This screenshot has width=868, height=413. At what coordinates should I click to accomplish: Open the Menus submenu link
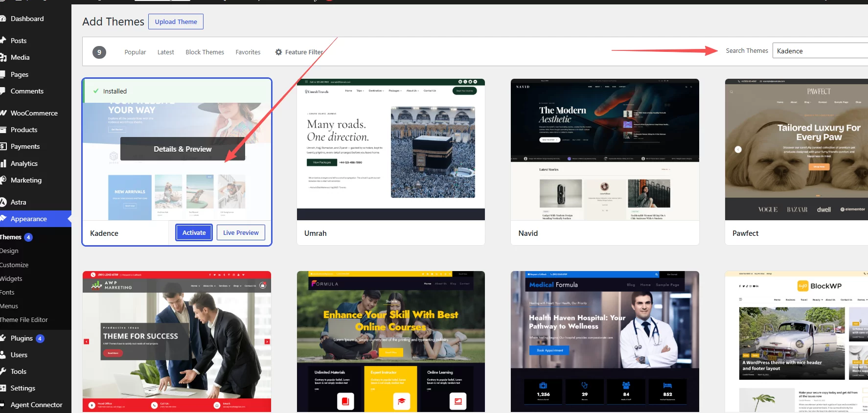point(9,306)
